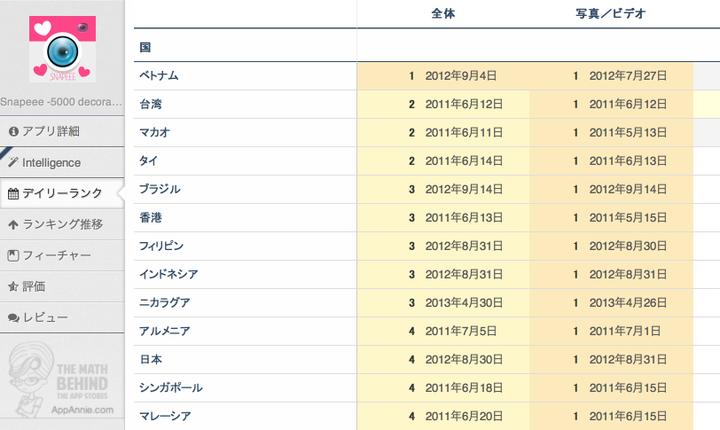This screenshot has width=720, height=430.
Task: Click the speech bubble icon for レビュー
Action: [13, 317]
